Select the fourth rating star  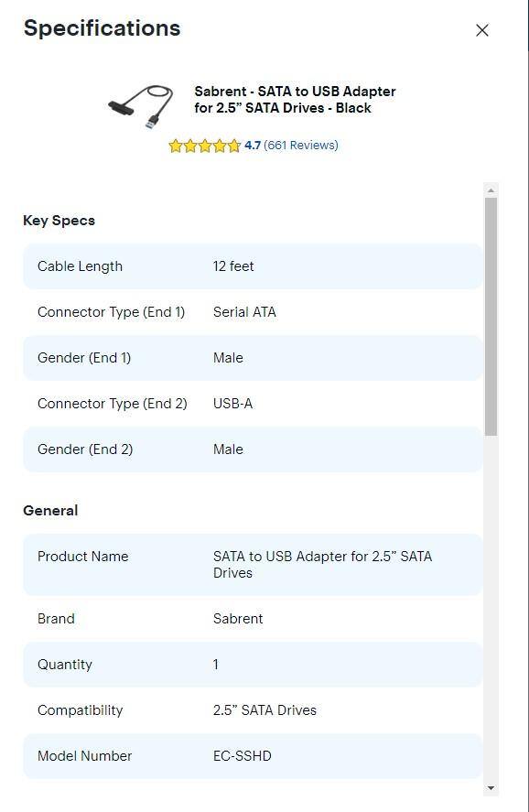tap(220, 145)
